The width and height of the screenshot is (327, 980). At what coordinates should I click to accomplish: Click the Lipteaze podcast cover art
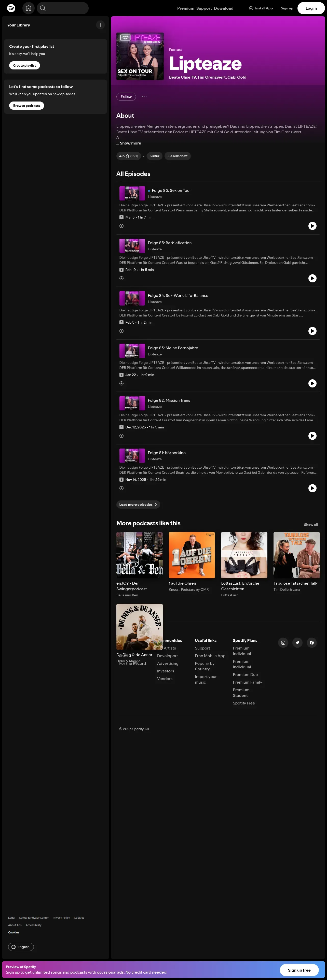140,56
